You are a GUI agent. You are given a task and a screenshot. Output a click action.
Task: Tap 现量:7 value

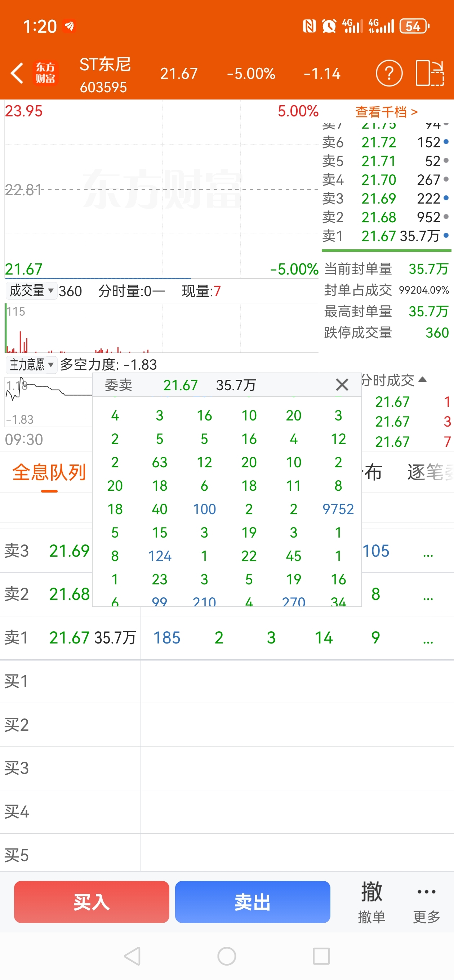201,291
